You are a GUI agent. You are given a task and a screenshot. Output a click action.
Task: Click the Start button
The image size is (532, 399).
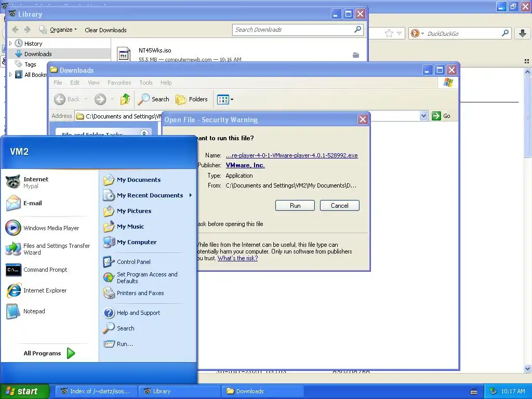24,391
